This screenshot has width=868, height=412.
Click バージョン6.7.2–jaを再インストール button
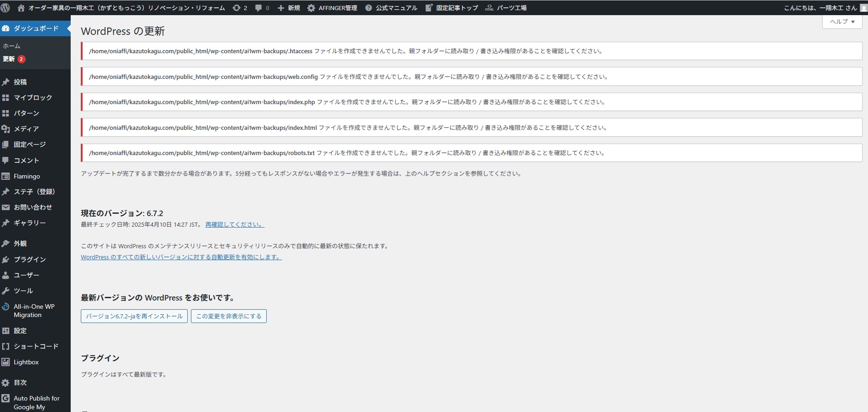click(x=134, y=316)
